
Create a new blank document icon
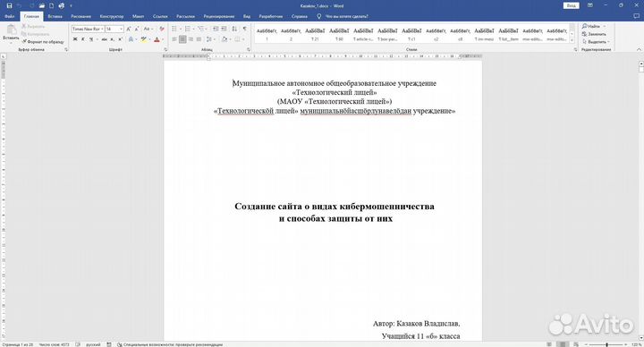point(51,5)
